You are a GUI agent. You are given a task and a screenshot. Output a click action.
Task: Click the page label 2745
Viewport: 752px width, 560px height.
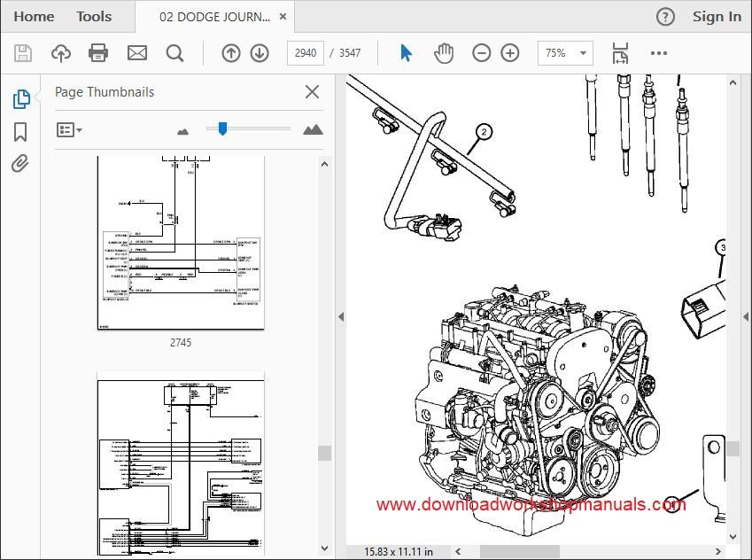(x=181, y=343)
